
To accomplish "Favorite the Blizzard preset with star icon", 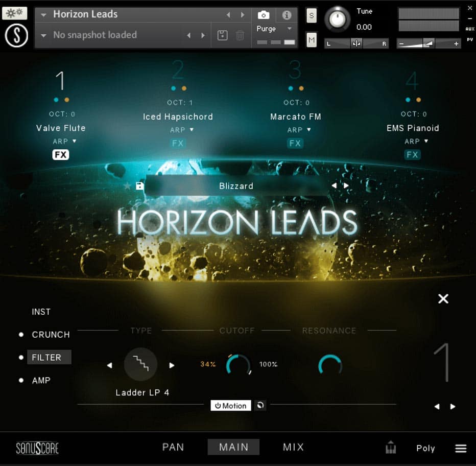I will pyautogui.click(x=128, y=186).
